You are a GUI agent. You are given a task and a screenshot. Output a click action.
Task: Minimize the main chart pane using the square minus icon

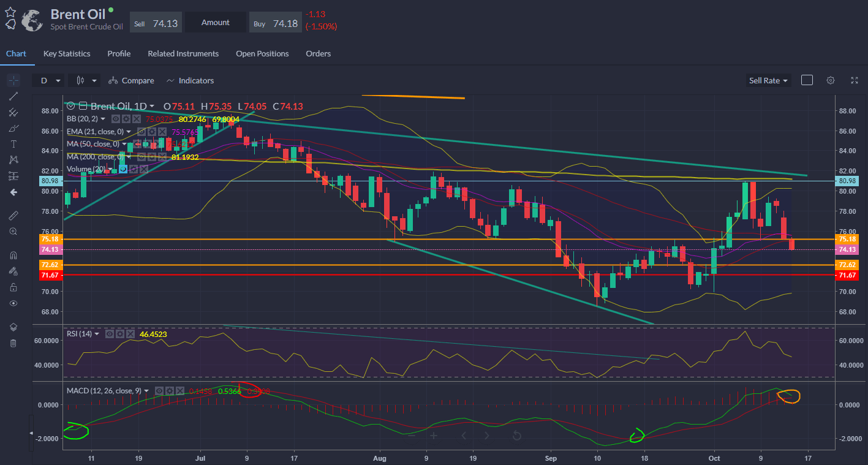tap(83, 106)
